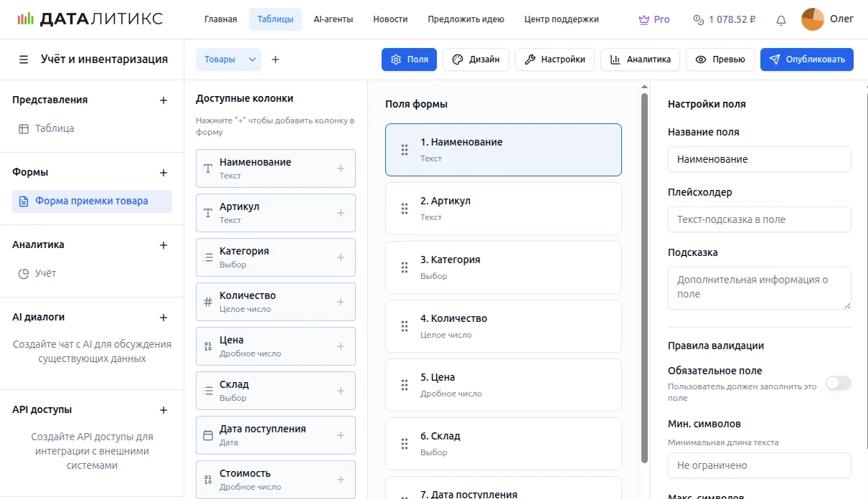Add Наименование column to the form

(341, 168)
